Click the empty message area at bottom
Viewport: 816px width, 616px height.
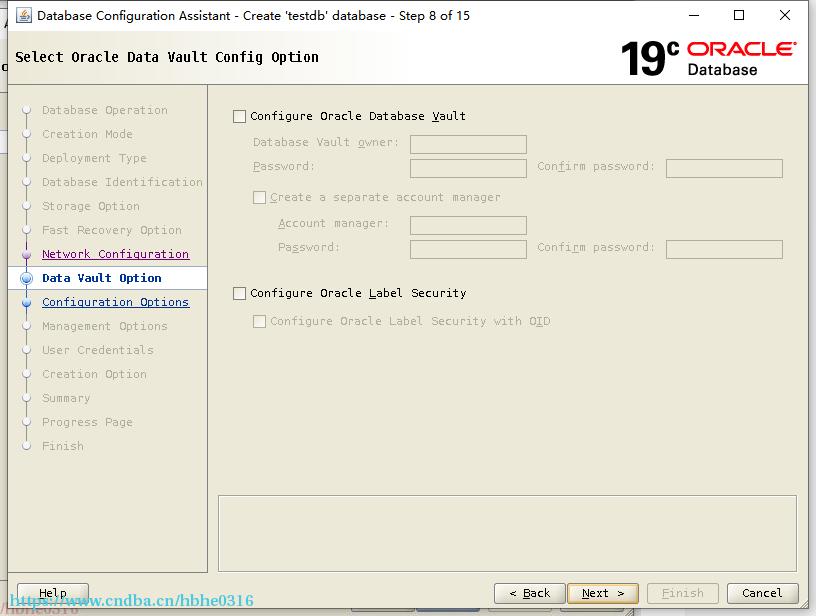(x=507, y=533)
